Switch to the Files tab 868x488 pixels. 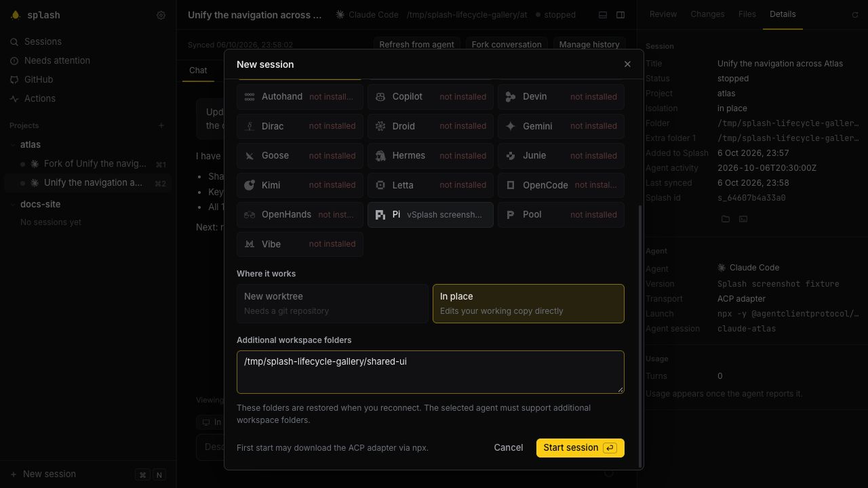click(x=747, y=14)
